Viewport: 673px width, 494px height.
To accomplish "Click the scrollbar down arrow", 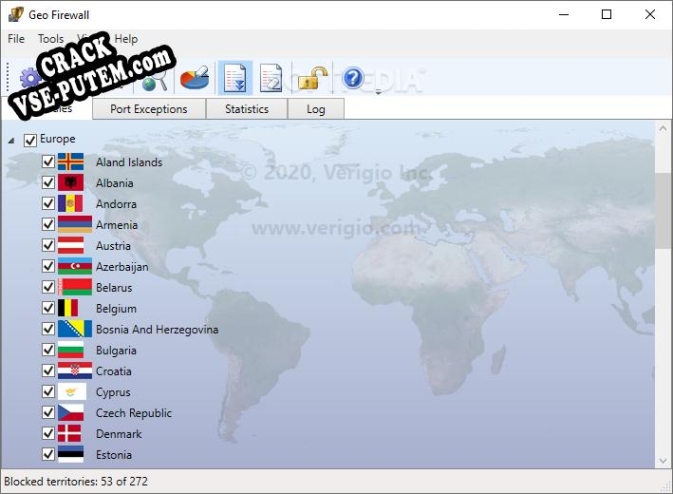I will [663, 461].
